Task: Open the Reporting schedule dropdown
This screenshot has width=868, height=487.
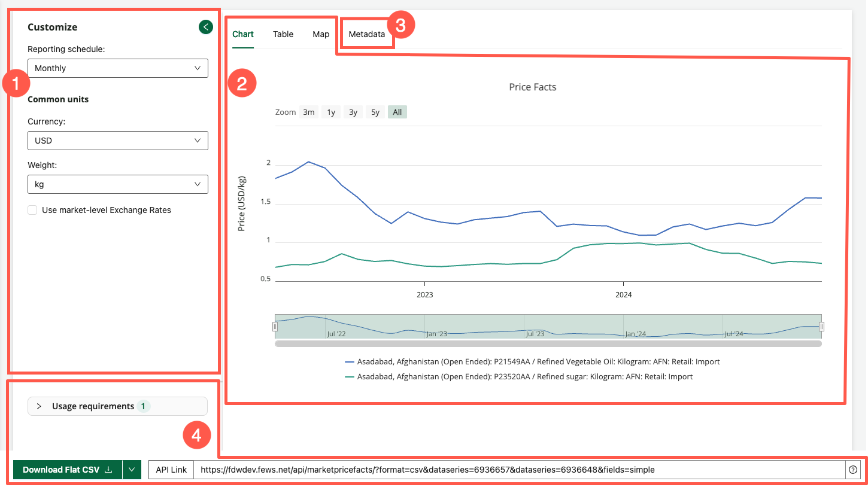Action: click(117, 68)
